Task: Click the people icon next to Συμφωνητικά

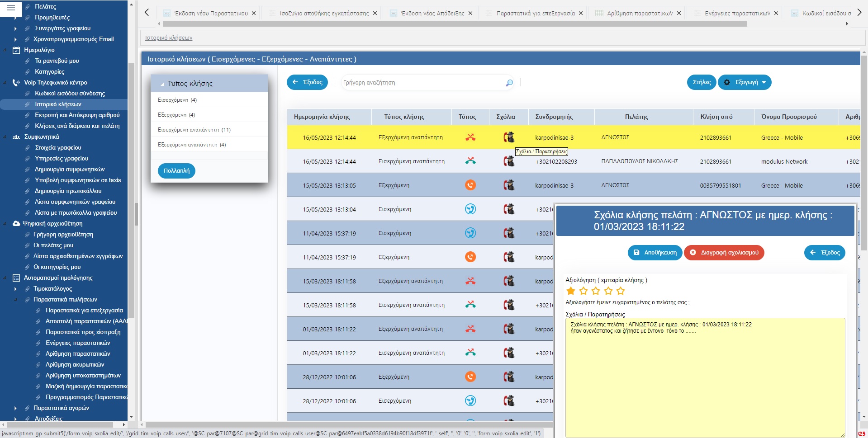Action: 16,137
